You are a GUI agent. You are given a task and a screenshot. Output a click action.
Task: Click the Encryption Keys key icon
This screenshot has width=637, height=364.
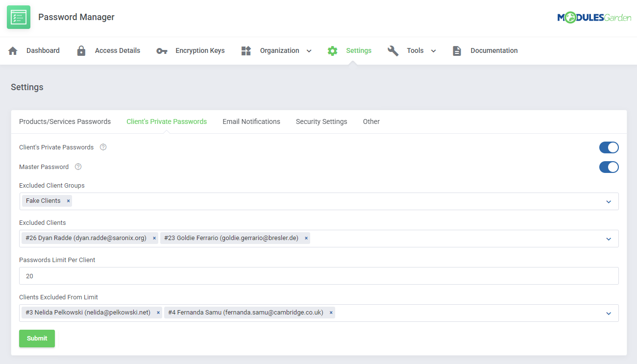coord(162,51)
